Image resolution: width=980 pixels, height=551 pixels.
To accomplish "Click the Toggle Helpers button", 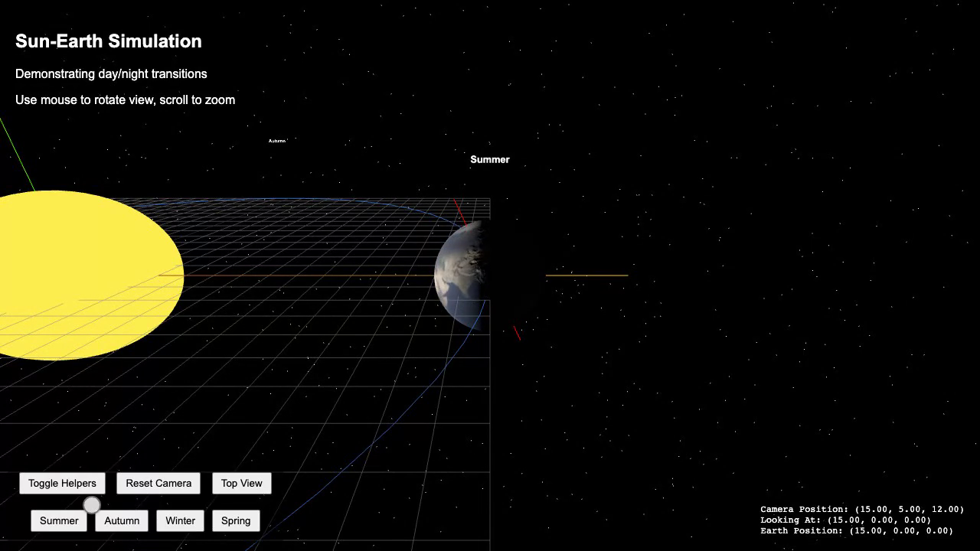I will coord(62,483).
